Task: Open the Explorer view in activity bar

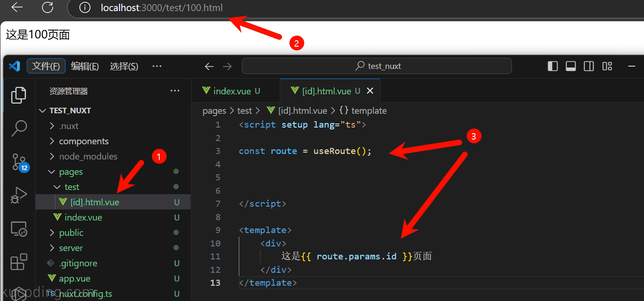Action: click(x=19, y=95)
